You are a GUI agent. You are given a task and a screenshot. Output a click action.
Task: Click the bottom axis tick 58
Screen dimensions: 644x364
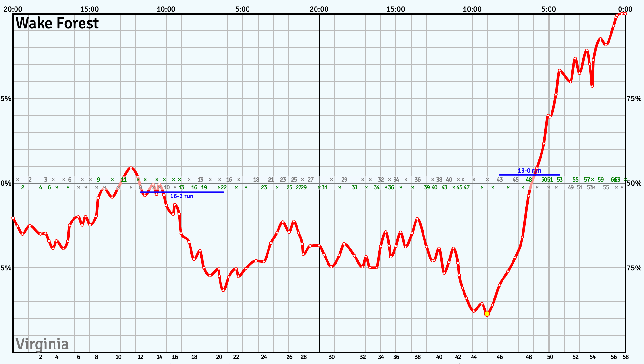tap(625, 357)
